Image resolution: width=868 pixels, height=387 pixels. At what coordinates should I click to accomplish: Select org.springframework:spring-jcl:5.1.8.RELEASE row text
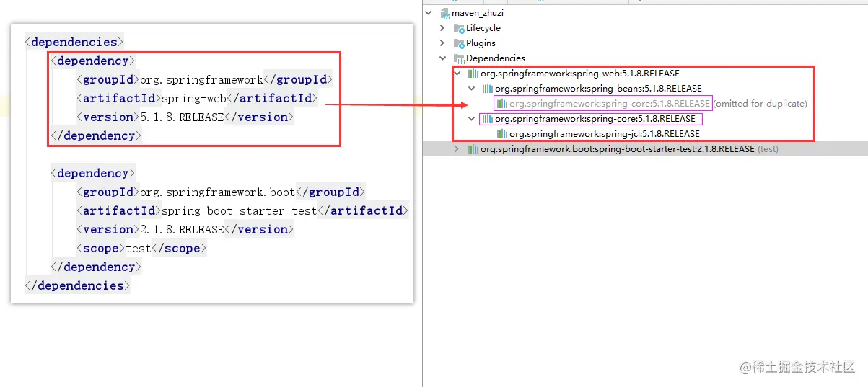pos(605,134)
